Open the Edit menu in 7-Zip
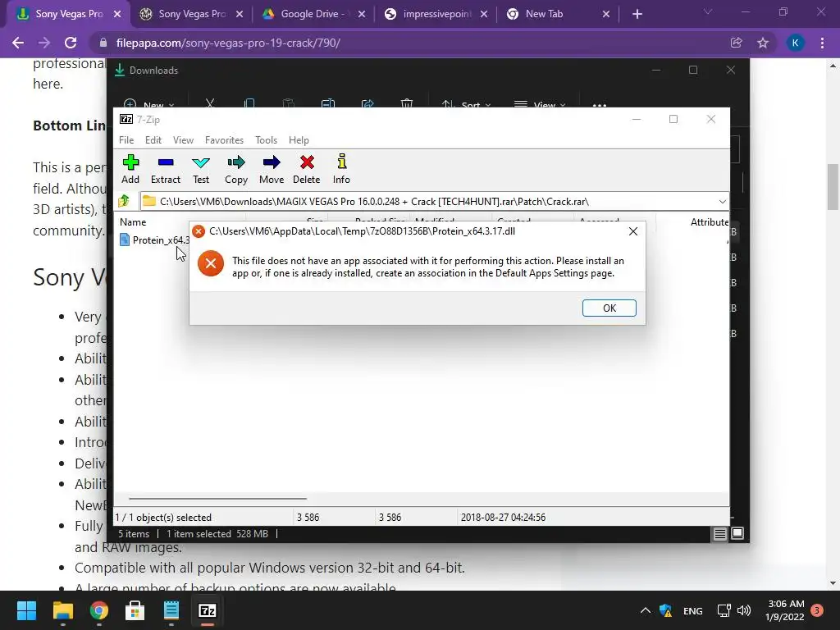840x630 pixels. point(153,139)
